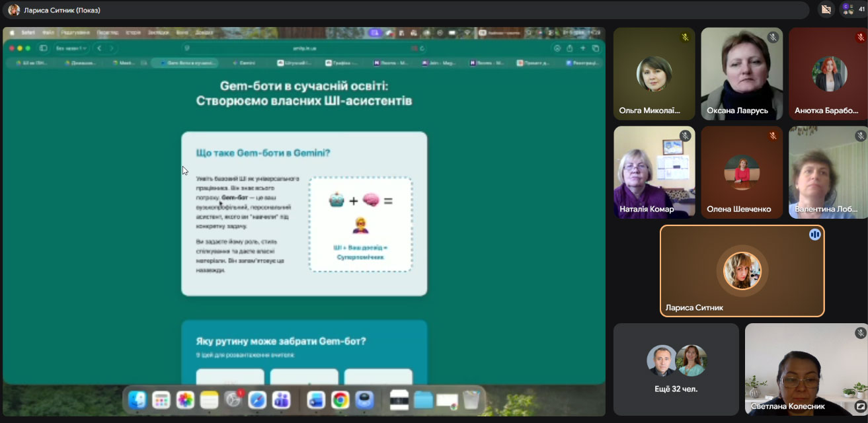Click the Safari share icon
The image size is (868, 423).
tap(569, 48)
